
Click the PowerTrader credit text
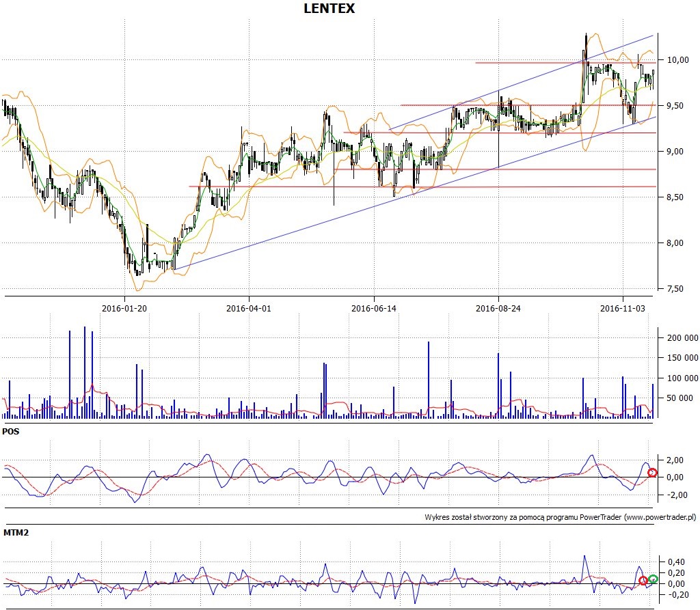pyautogui.click(x=561, y=517)
